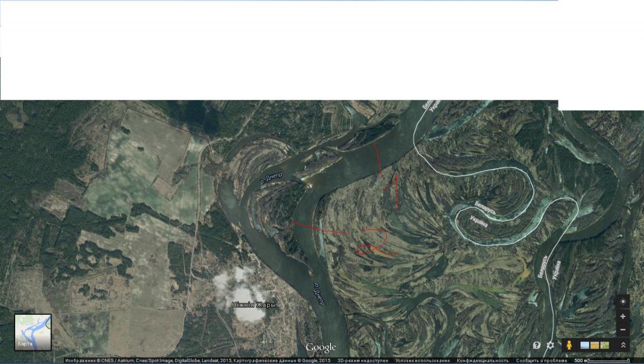
Task: Open the first blue photo thumbnail
Action: [585, 345]
